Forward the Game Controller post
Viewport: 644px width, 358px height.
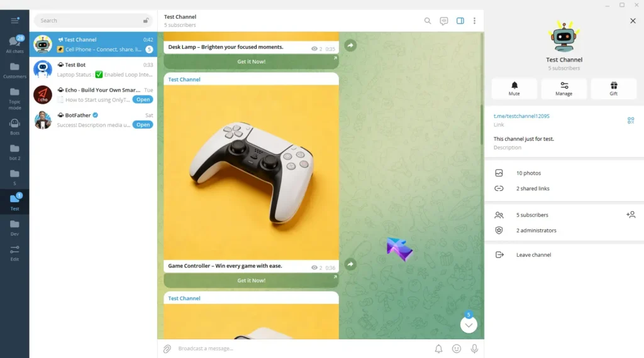350,264
